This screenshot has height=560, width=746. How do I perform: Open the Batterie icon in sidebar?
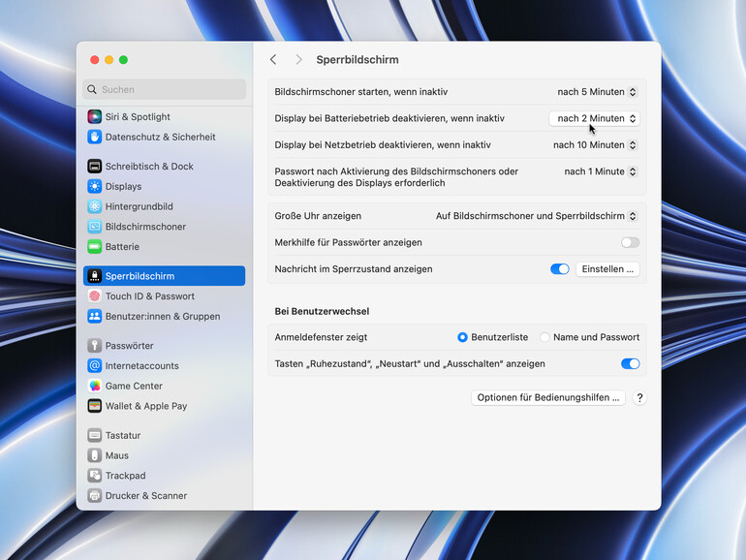pyautogui.click(x=95, y=246)
